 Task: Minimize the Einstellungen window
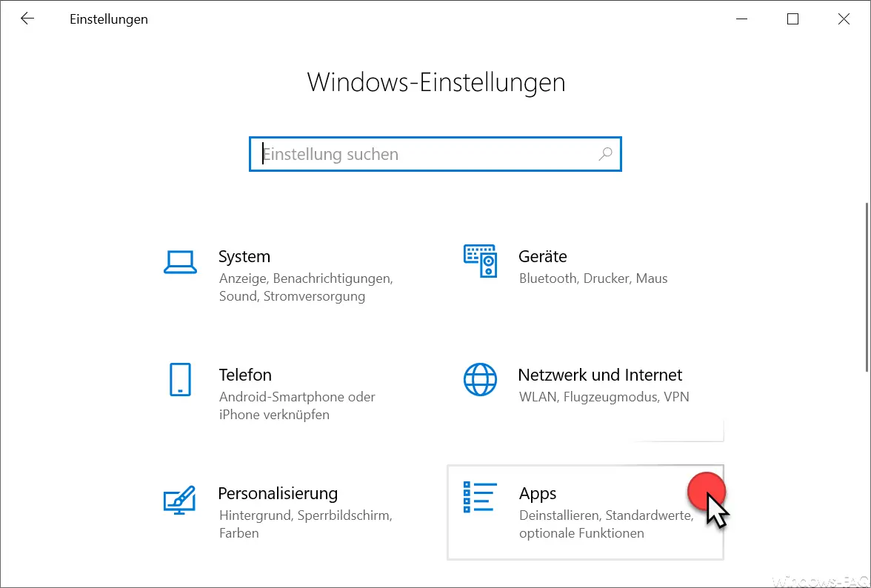pos(741,19)
